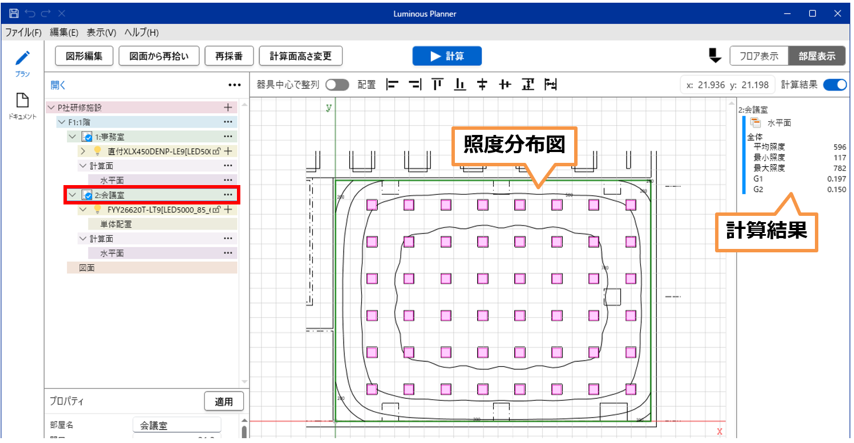Open the ドキュメント page icon in sidebar
The image size is (854, 443).
[x=22, y=101]
